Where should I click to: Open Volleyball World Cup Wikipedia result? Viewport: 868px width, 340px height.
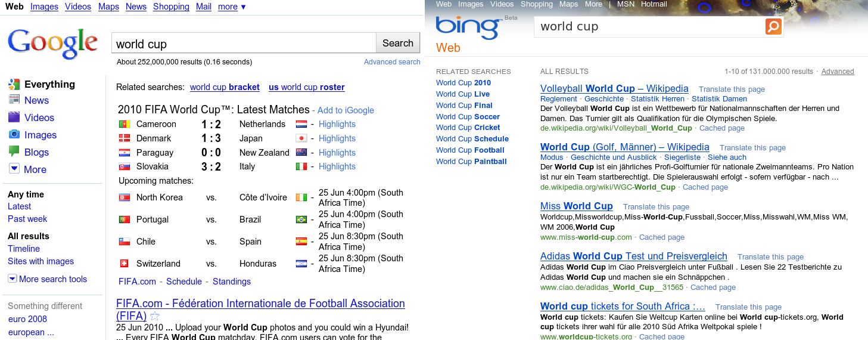(614, 88)
